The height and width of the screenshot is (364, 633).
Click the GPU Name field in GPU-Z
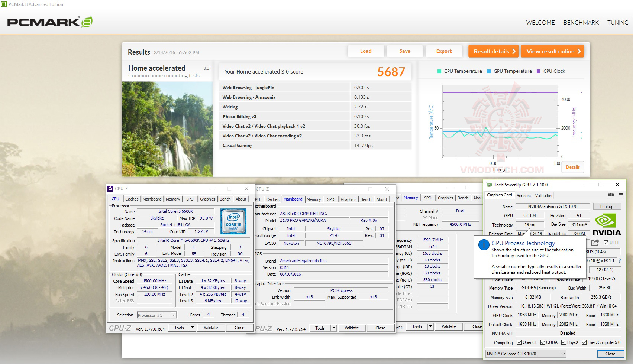coord(553,207)
